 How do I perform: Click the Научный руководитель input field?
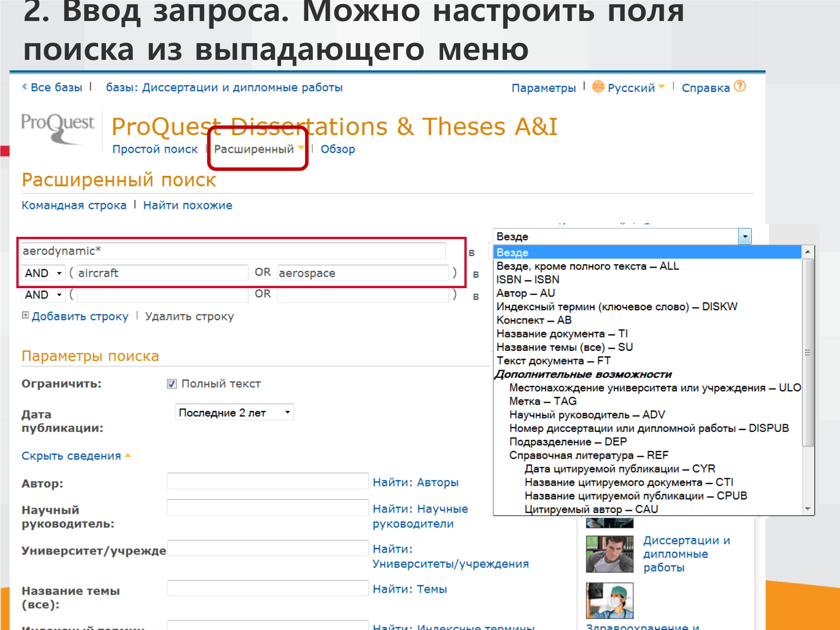[268, 508]
